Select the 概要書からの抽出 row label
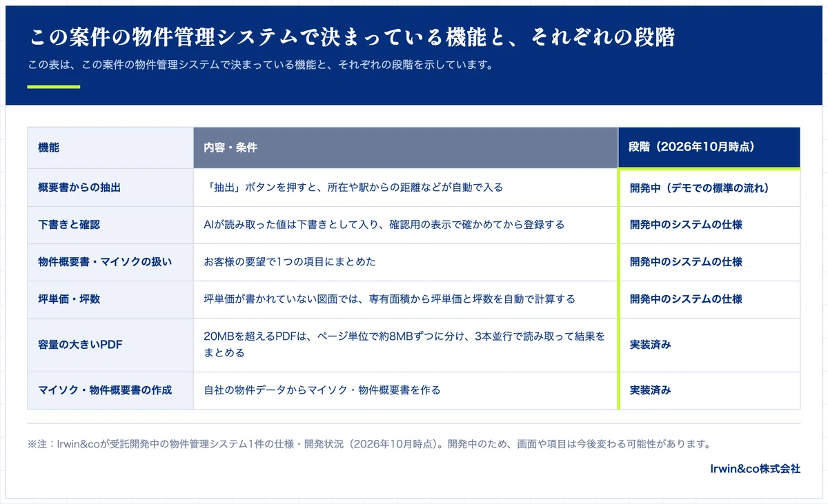828x504 pixels. pyautogui.click(x=79, y=188)
